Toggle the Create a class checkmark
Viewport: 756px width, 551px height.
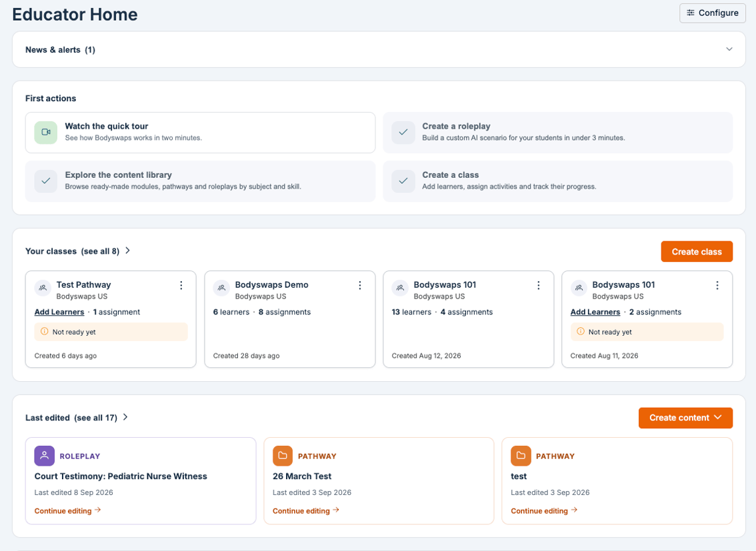click(x=403, y=181)
